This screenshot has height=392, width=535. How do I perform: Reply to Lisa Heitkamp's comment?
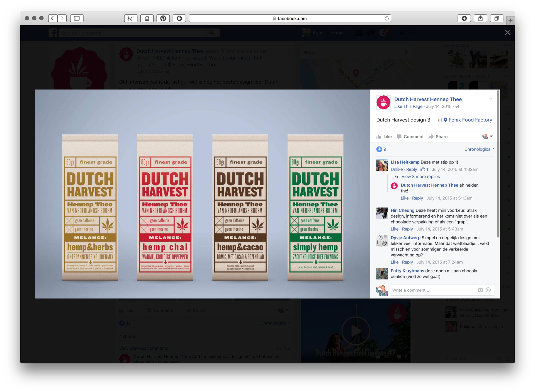point(412,169)
